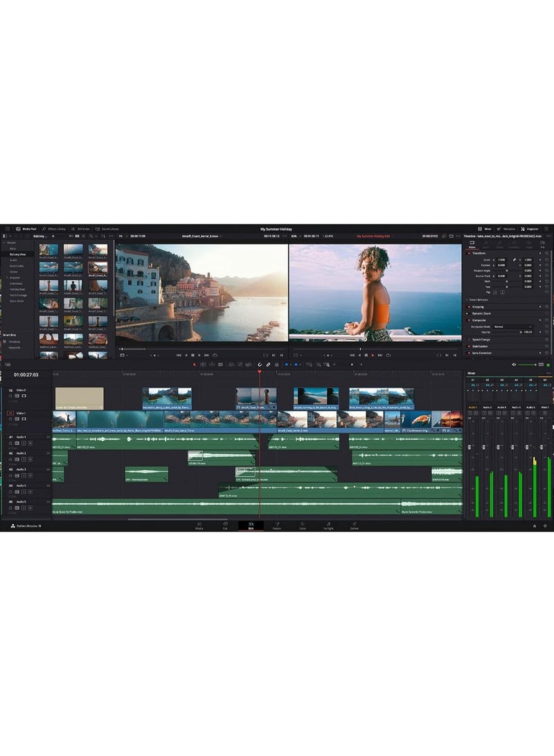Toggle the Mixer panel button
Screen dimensions: 554x756
click(x=485, y=229)
